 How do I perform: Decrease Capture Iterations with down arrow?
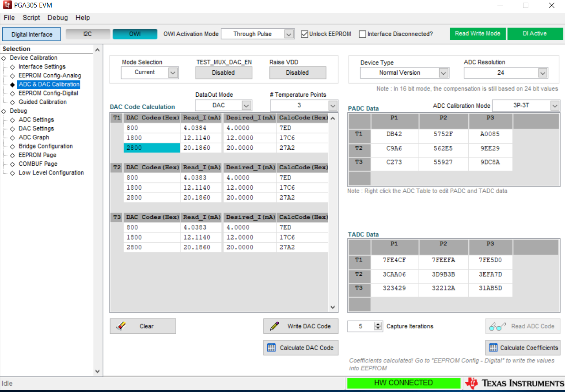(378, 328)
